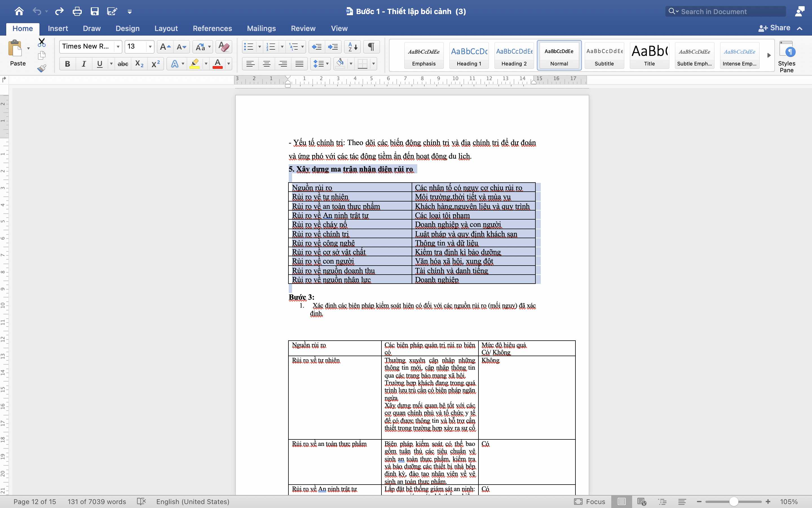Apply yellow text highlight color

pos(195,64)
